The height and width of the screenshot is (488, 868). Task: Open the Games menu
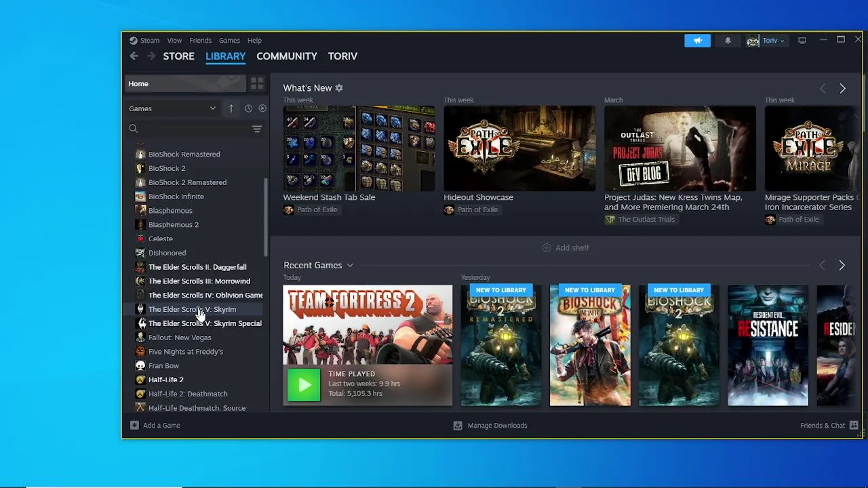point(229,41)
